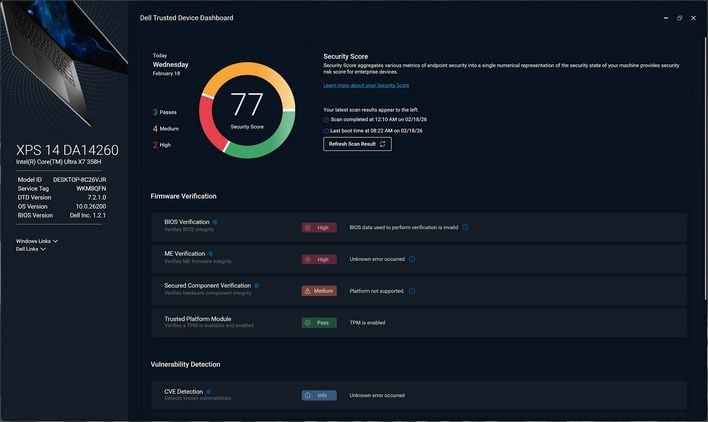Click the blue icon beside BIOS Verification title
The image size is (708, 422).
tap(215, 222)
